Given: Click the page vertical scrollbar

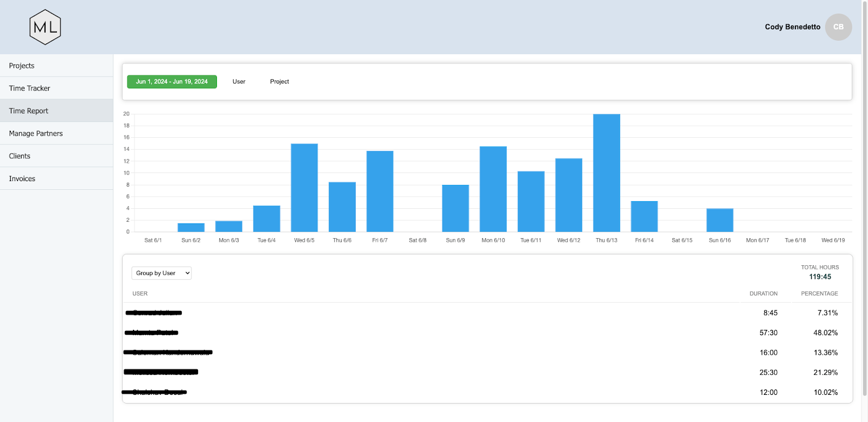Looking at the screenshot, I should point(865,200).
